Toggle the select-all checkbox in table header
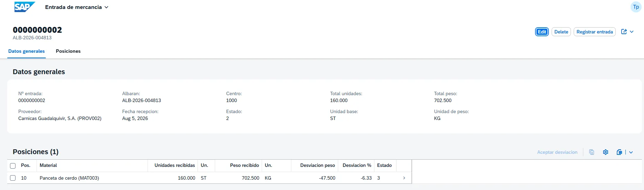644x190 pixels. (13, 166)
